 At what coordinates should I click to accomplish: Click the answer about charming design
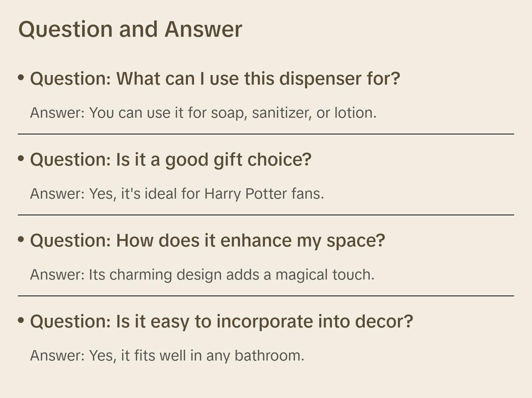pyautogui.click(x=202, y=275)
